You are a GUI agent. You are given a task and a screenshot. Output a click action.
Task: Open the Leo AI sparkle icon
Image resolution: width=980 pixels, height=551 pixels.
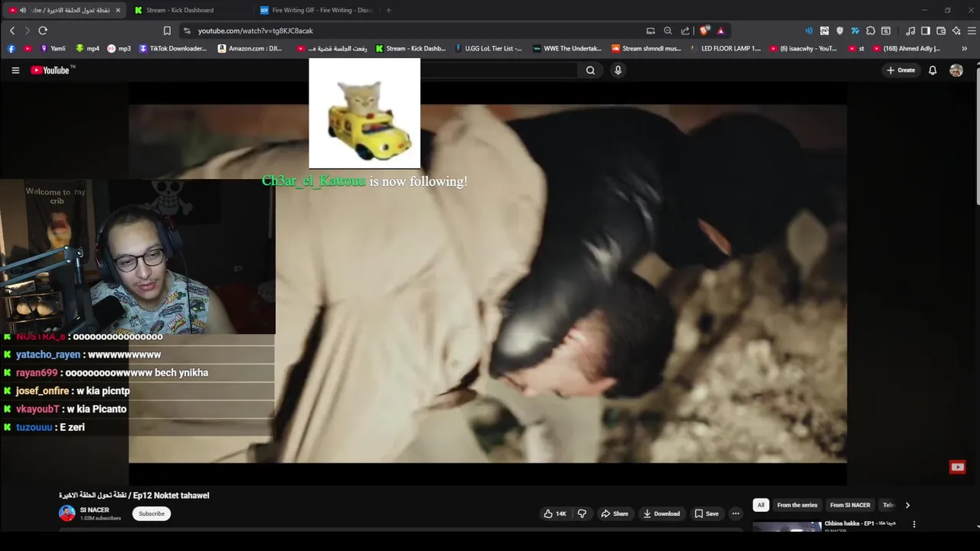[956, 31]
